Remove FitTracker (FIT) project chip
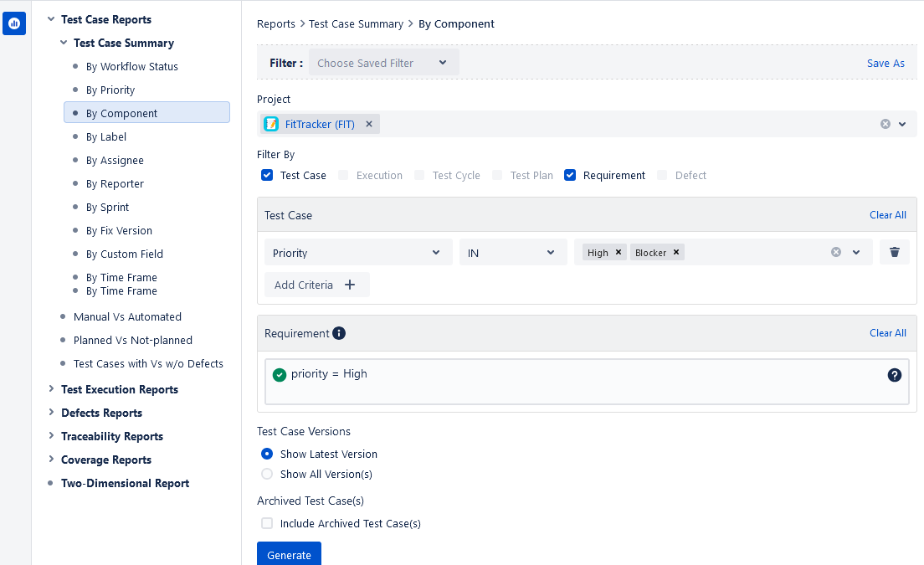This screenshot has height=565, width=924. [x=369, y=124]
